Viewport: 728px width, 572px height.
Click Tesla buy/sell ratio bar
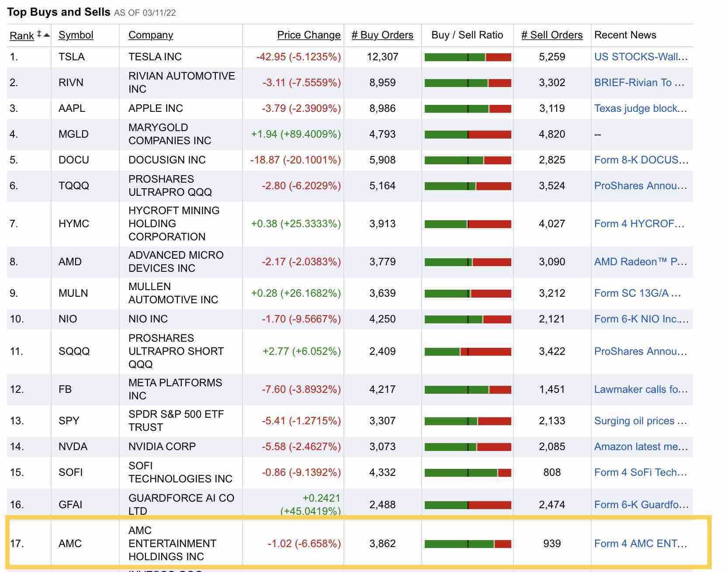pos(468,57)
